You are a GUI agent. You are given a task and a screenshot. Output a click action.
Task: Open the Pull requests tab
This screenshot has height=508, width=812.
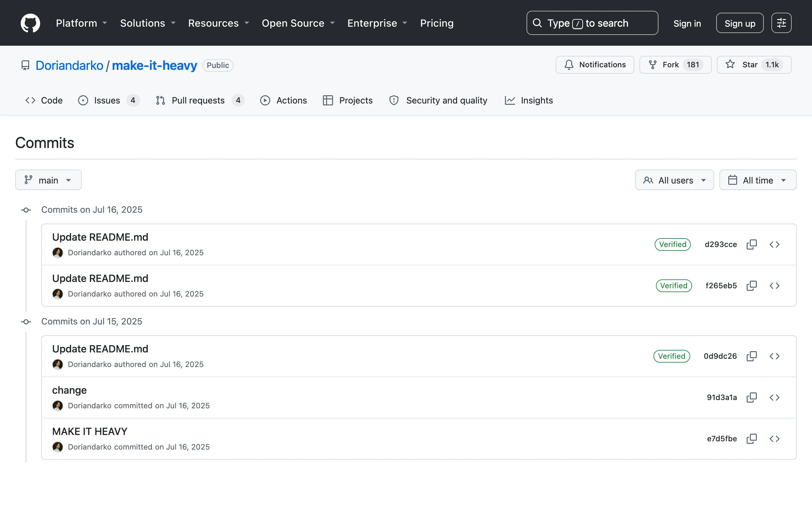200,100
